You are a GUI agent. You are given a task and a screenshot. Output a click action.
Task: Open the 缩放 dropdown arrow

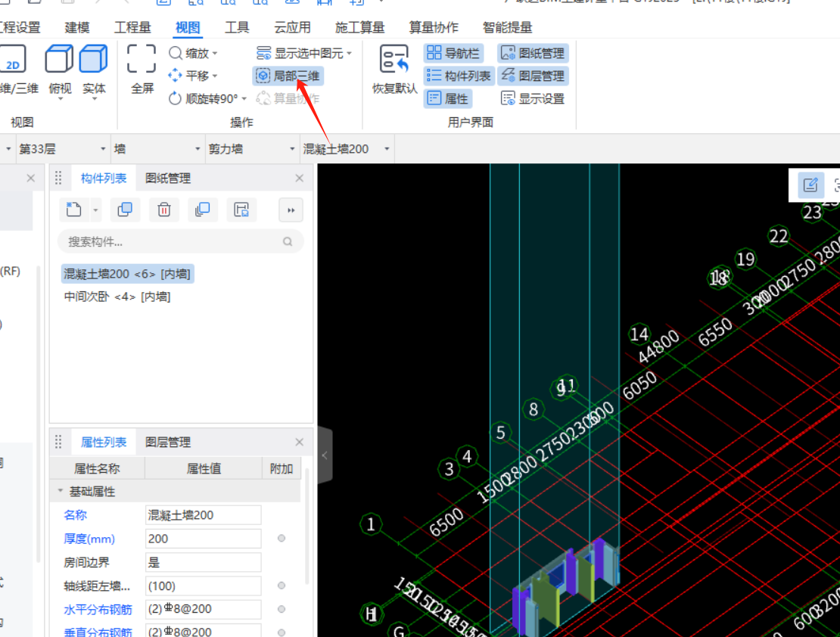[215, 54]
